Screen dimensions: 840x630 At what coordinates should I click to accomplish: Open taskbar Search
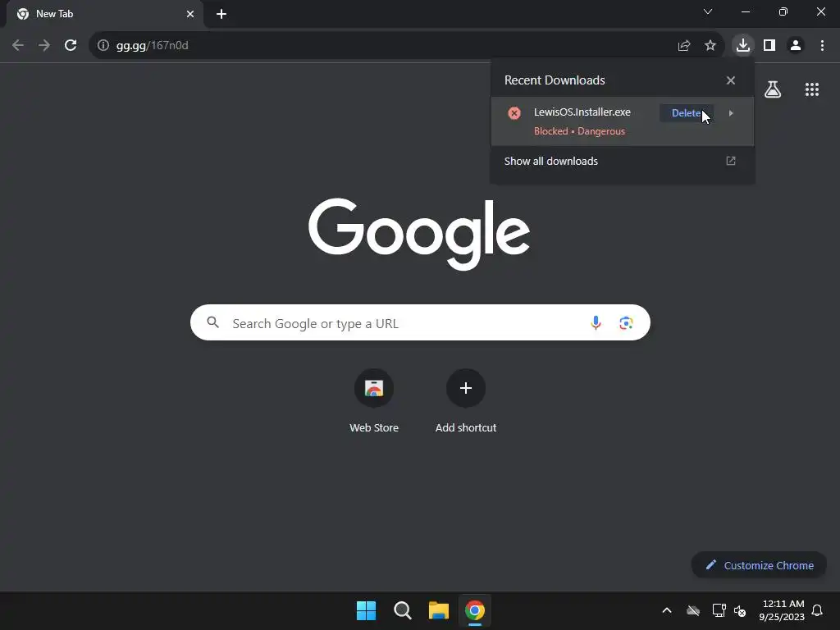[x=402, y=610]
